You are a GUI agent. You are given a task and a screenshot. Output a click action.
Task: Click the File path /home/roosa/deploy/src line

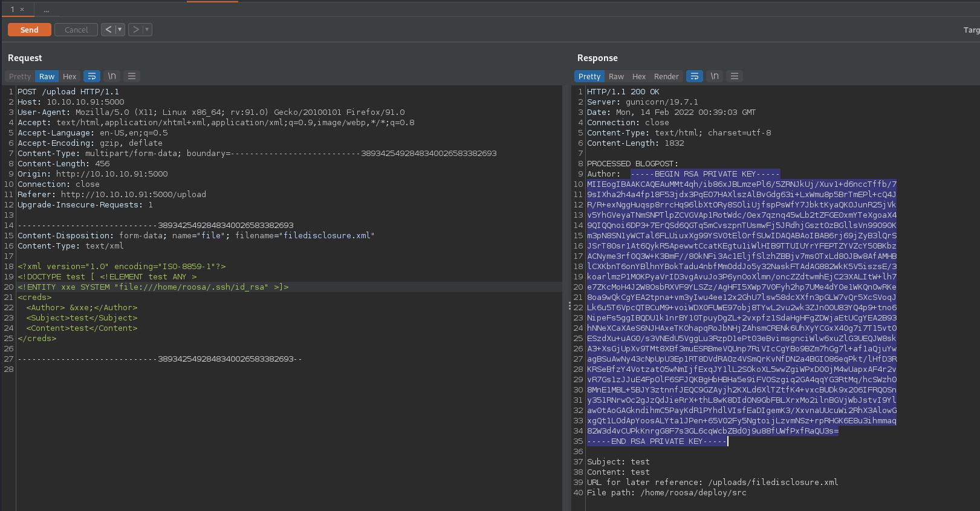point(667,493)
